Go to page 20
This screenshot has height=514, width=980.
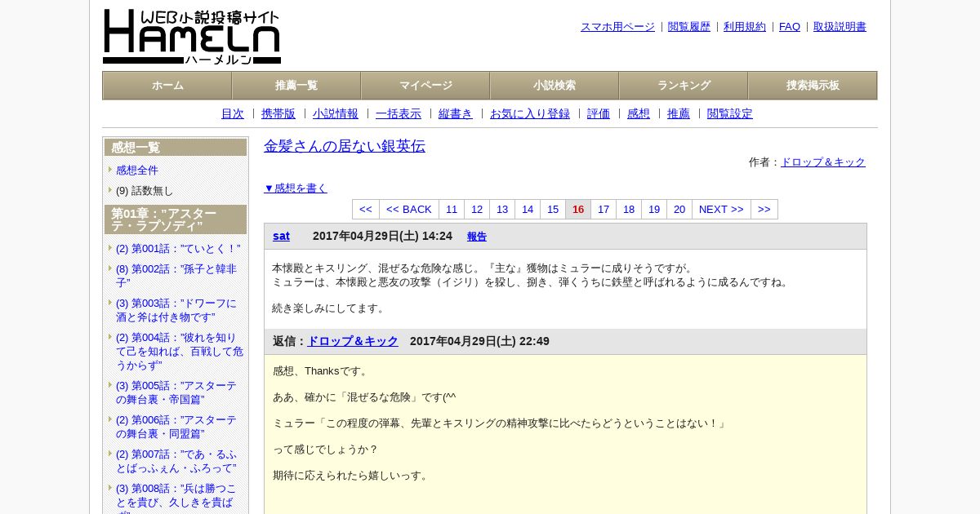[679, 210]
